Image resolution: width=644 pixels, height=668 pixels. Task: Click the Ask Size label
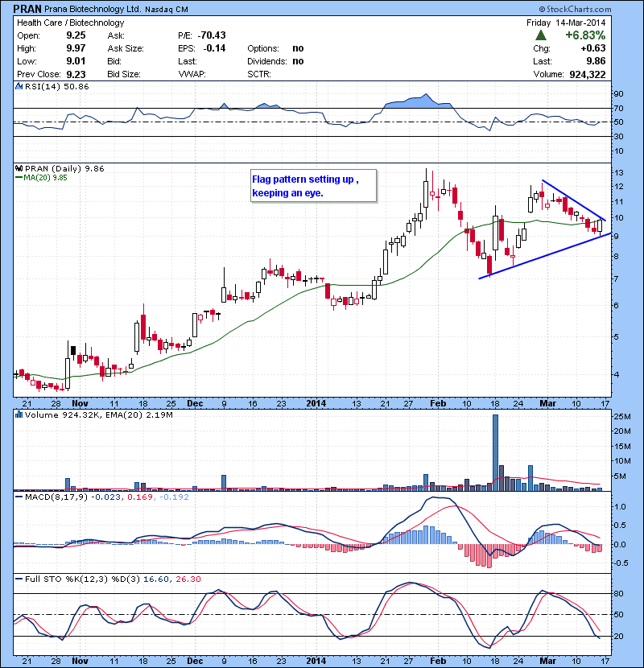pyautogui.click(x=126, y=48)
